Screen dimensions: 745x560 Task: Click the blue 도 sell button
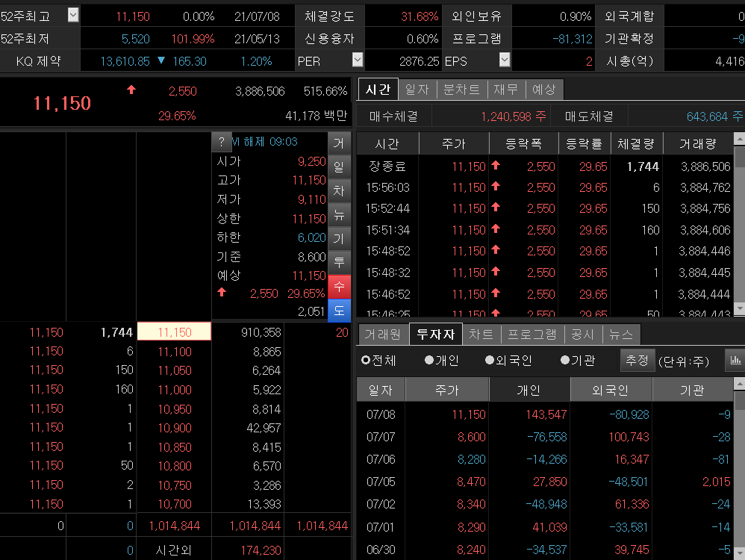339,311
